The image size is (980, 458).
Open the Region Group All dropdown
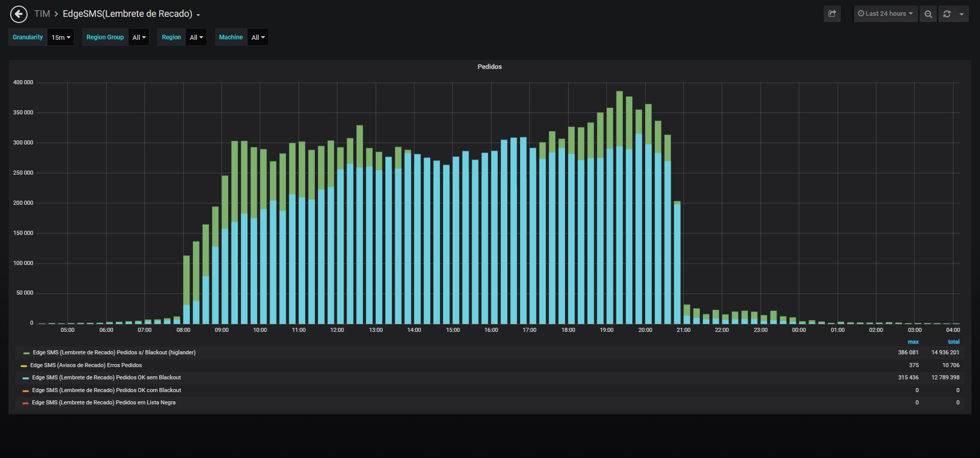[139, 37]
